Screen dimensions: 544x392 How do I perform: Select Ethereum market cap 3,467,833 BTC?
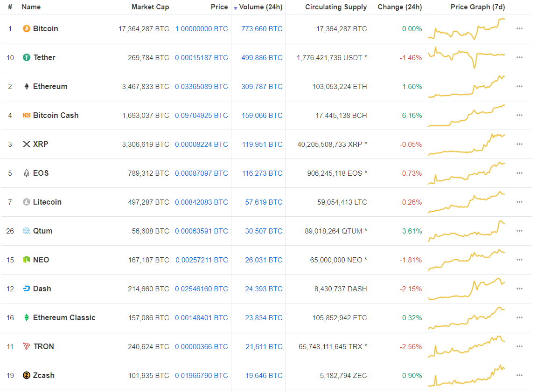146,87
